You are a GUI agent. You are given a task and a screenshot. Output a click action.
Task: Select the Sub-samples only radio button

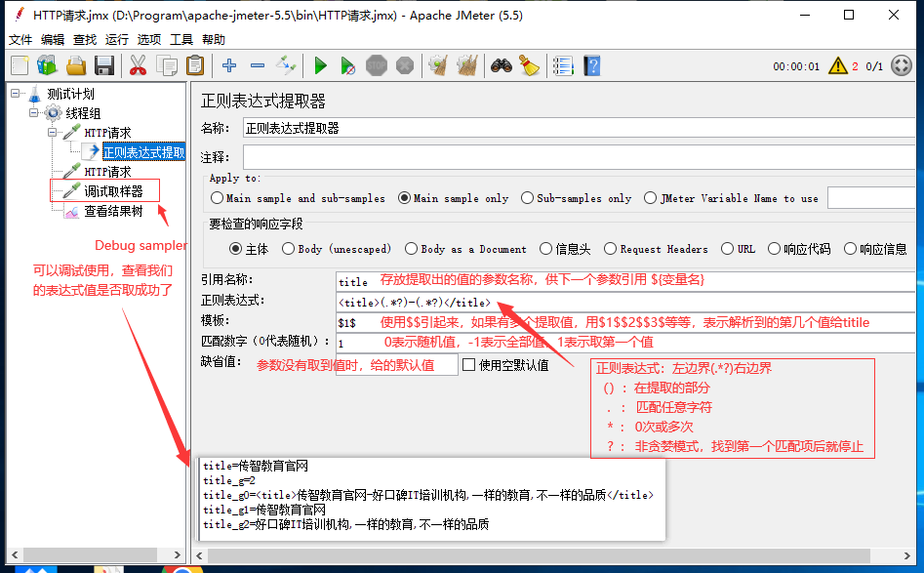tap(527, 198)
